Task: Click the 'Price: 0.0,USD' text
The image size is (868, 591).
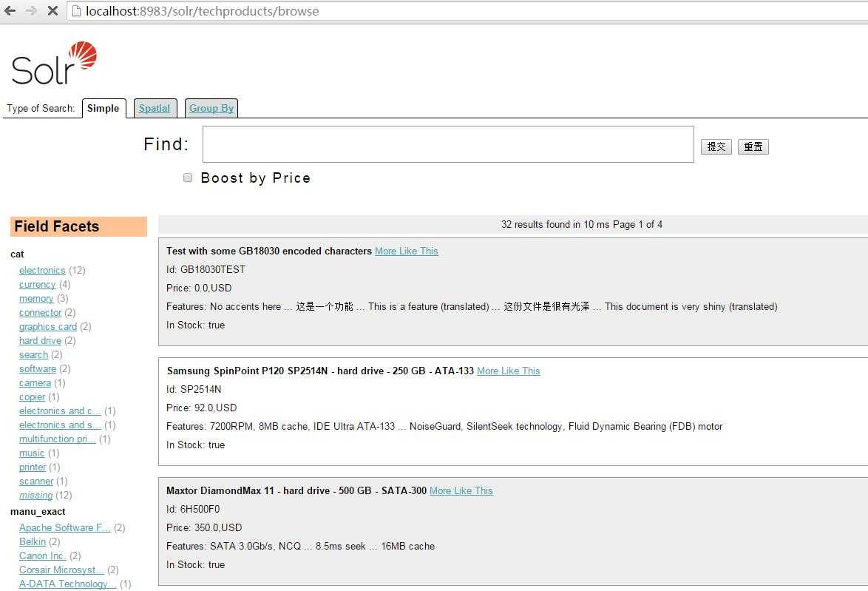Action: [200, 288]
